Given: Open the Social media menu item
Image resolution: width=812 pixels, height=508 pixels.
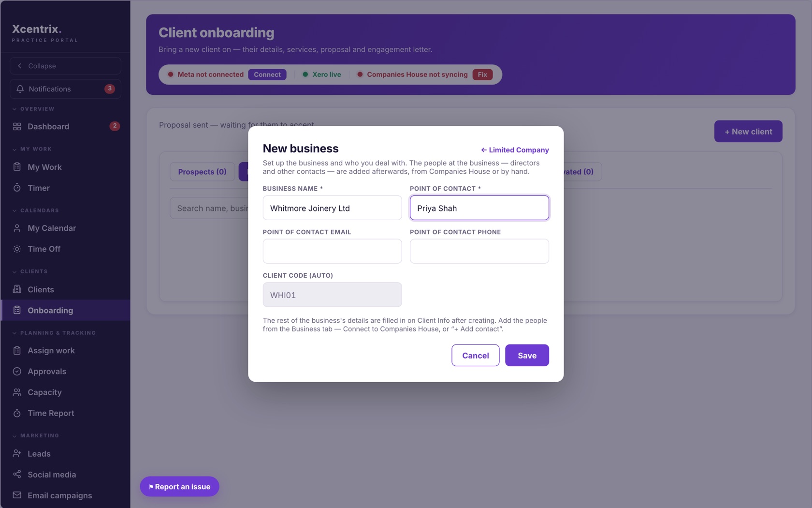Looking at the screenshot, I should tap(65, 474).
